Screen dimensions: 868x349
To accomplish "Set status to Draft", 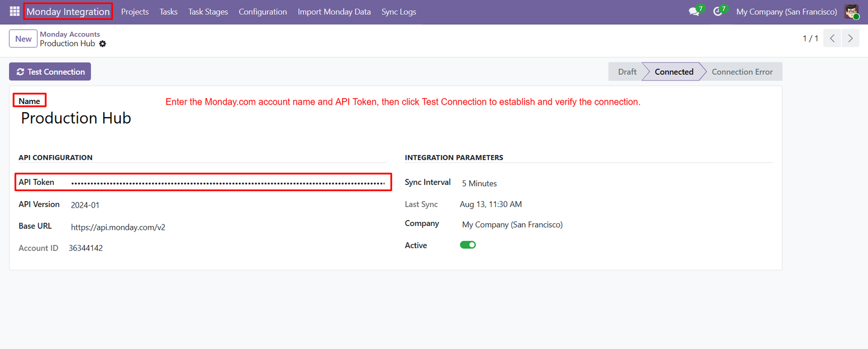I will coord(627,72).
